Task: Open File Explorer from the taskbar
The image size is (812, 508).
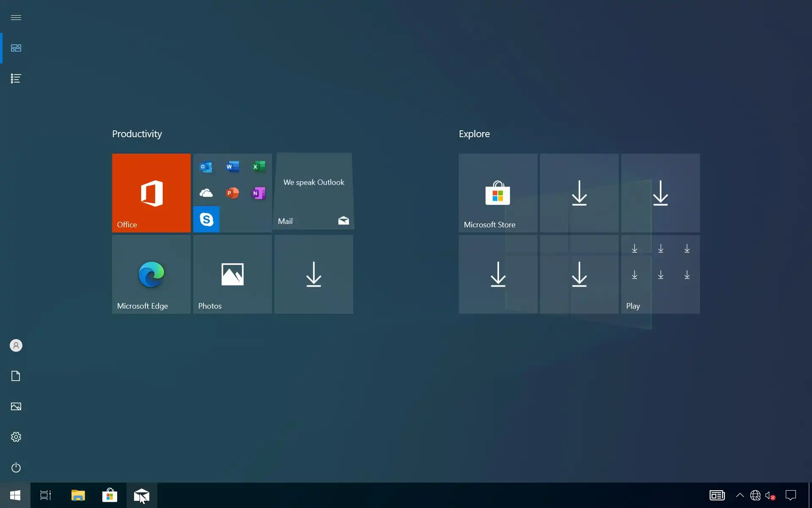Action: (x=78, y=495)
